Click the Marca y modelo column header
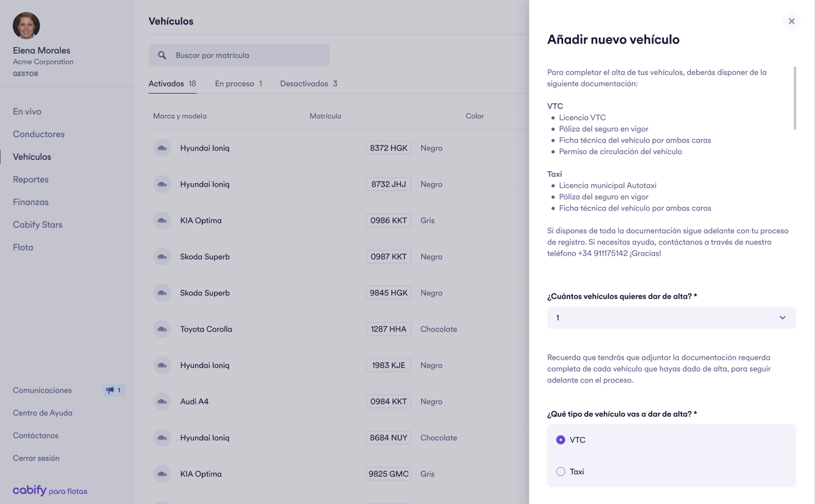Viewport: 815px width, 504px height. pos(180,116)
